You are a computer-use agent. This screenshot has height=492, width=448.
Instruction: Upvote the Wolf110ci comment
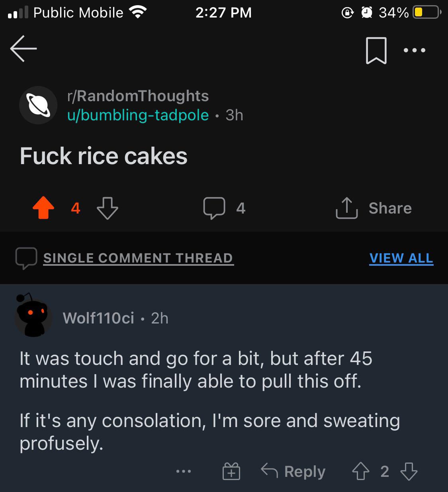coord(361,472)
